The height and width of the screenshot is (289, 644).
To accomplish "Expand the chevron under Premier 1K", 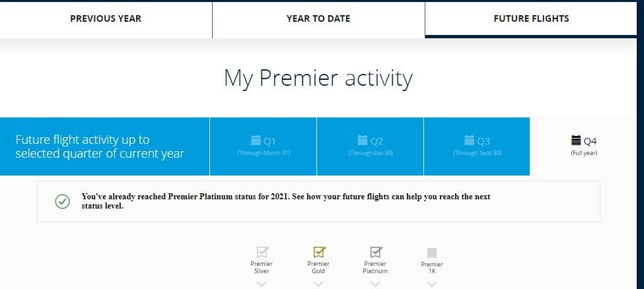I will [432, 284].
